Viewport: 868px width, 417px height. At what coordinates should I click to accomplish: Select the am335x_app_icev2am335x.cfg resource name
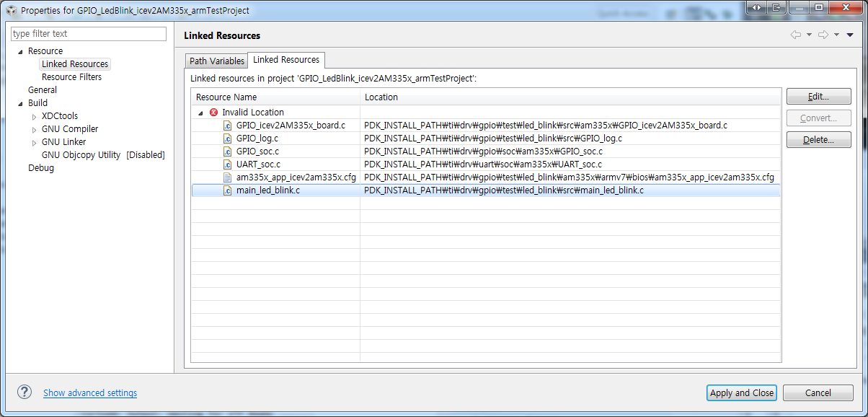(x=296, y=177)
